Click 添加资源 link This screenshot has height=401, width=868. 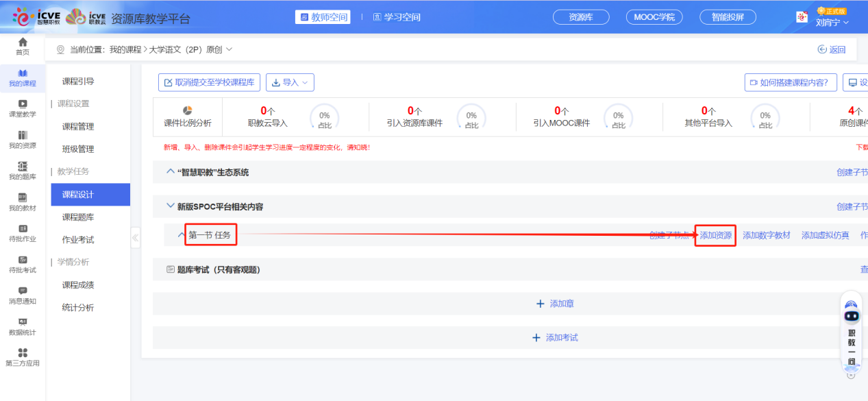click(715, 235)
